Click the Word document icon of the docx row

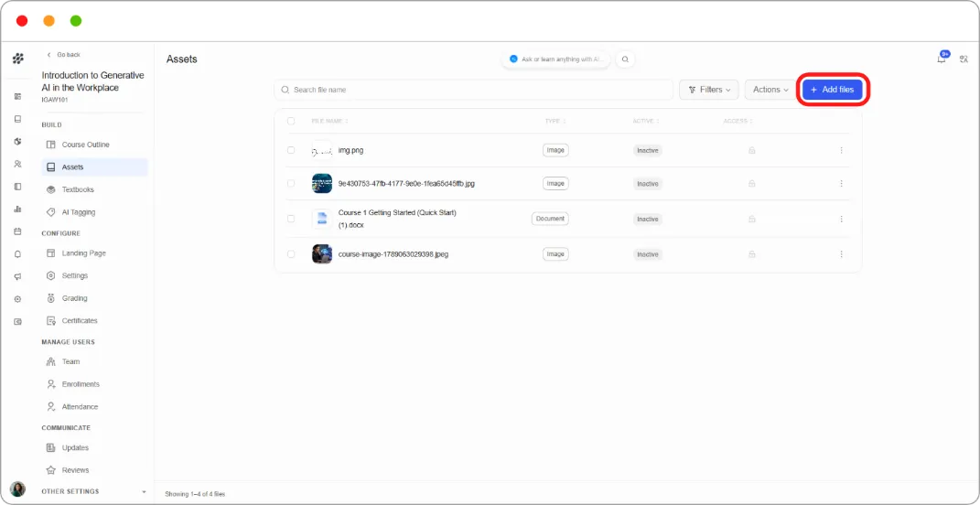point(322,219)
